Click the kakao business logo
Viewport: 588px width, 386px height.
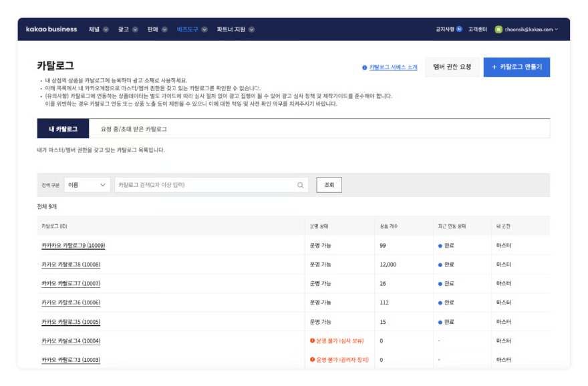pos(51,29)
